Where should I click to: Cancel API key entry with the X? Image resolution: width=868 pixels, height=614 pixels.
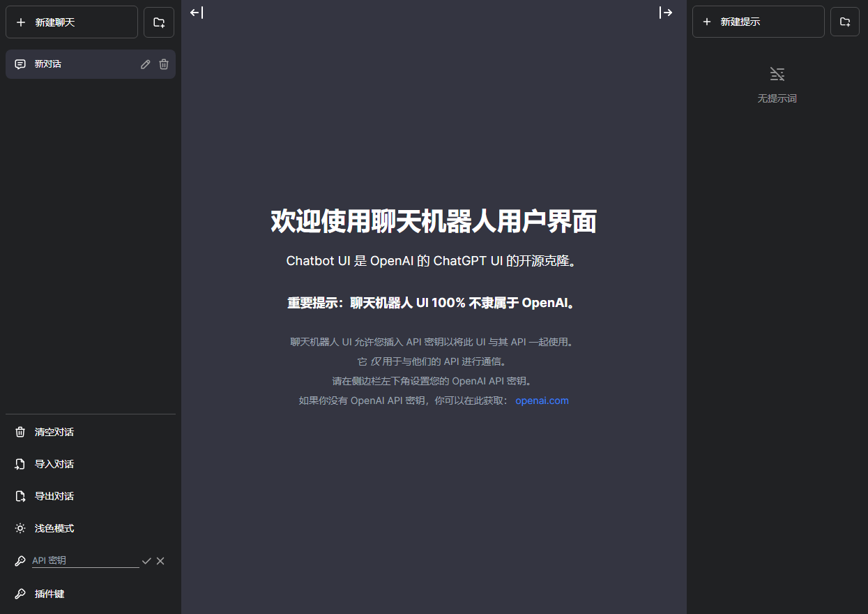click(x=160, y=560)
